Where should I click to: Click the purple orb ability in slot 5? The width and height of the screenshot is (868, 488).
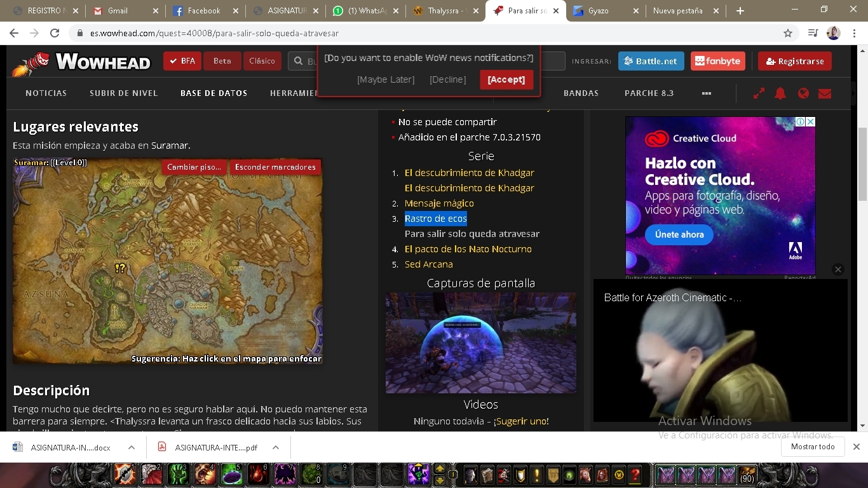pyautogui.click(x=232, y=475)
